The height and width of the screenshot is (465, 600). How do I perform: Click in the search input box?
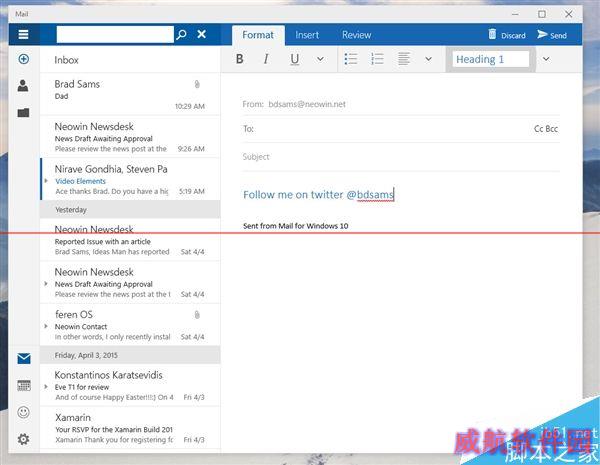[115, 34]
